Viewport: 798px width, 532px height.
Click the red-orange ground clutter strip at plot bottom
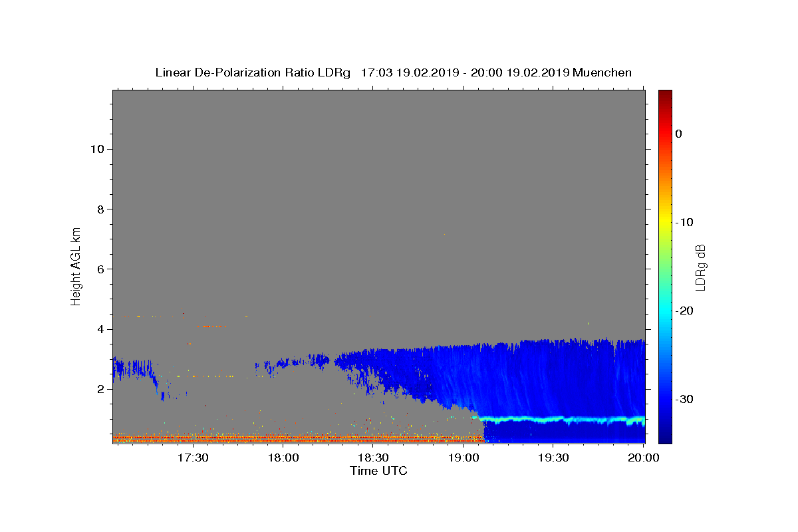pyautogui.click(x=298, y=438)
